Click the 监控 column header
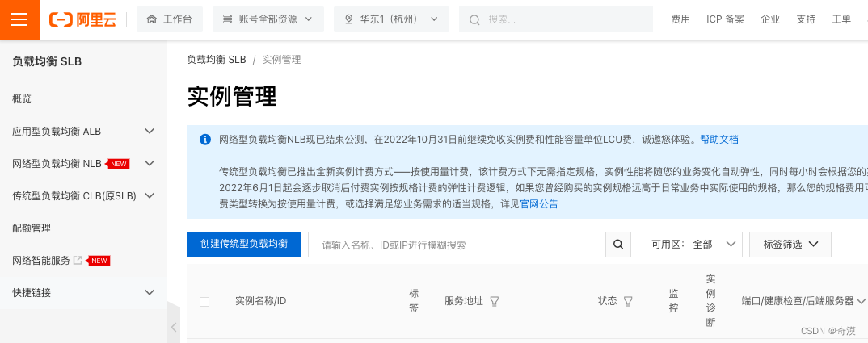 click(673, 301)
